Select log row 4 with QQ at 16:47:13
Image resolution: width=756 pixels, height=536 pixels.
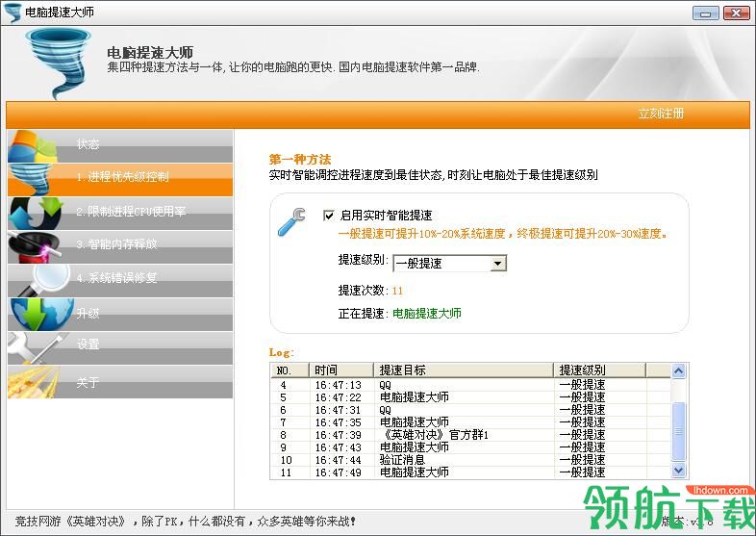470,385
